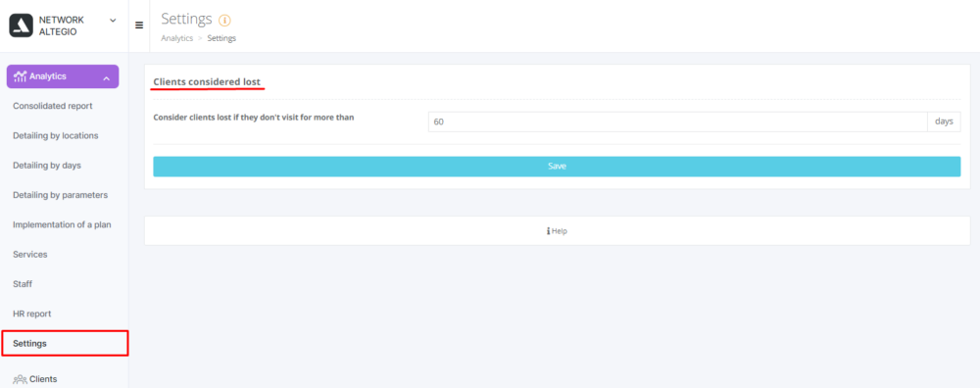Open Detailing by locations
Screen dimensions: 980x388
[56, 135]
